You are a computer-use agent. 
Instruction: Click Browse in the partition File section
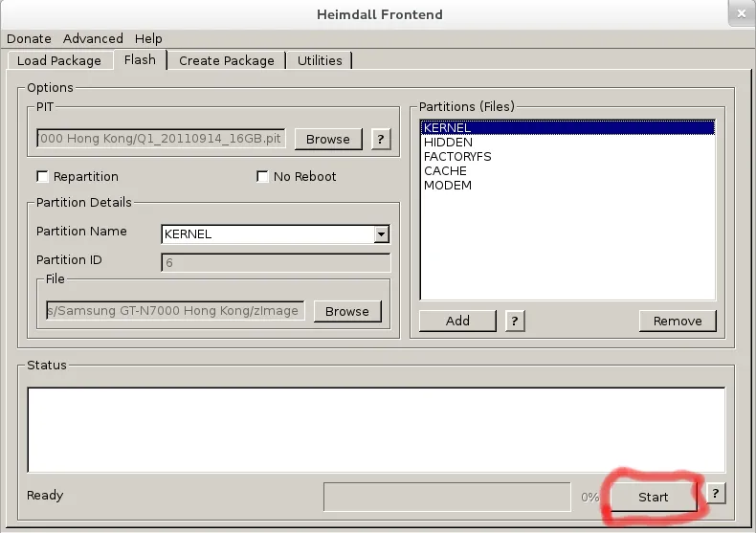pyautogui.click(x=346, y=311)
